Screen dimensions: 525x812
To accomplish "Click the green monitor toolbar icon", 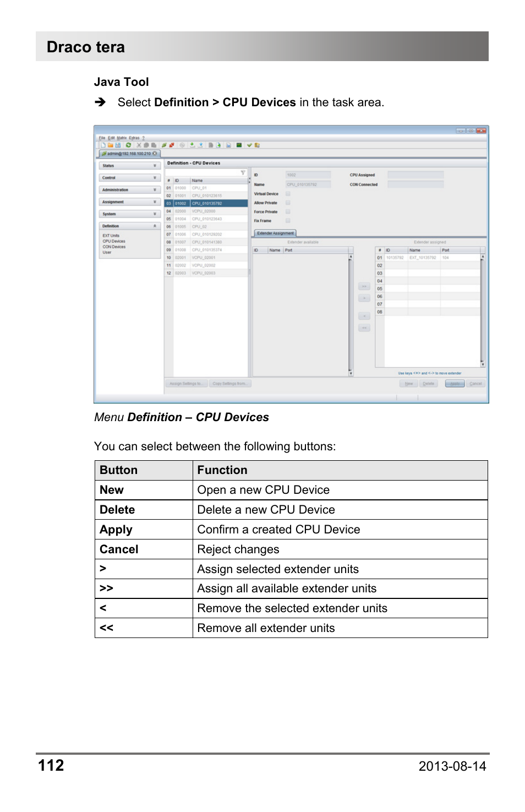I will point(239,145).
